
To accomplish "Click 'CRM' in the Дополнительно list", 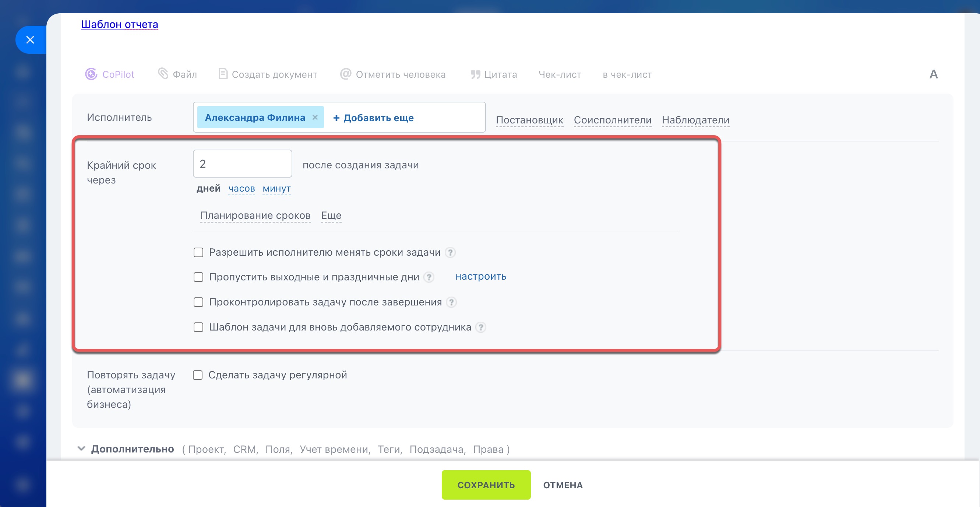I will point(244,449).
